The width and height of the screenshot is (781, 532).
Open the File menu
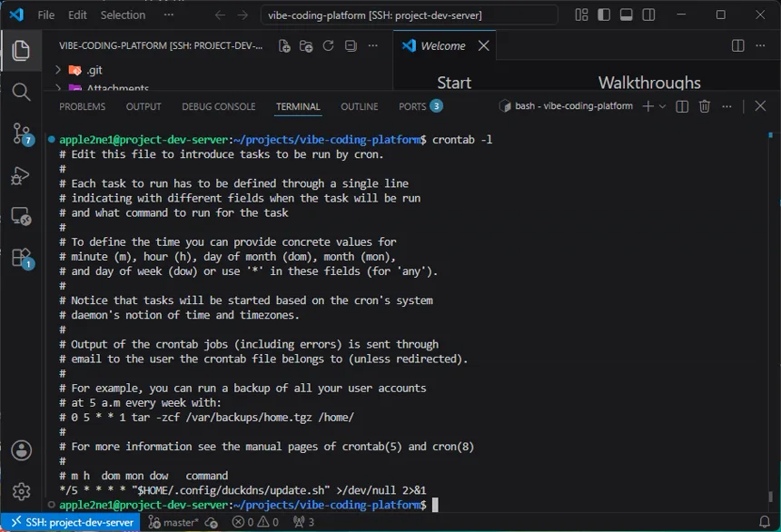pos(45,15)
